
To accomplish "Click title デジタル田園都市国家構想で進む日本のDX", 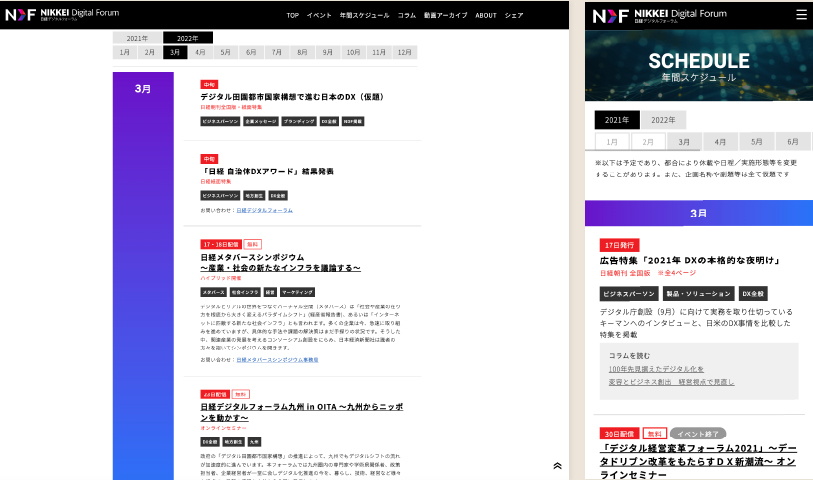I will point(293,97).
